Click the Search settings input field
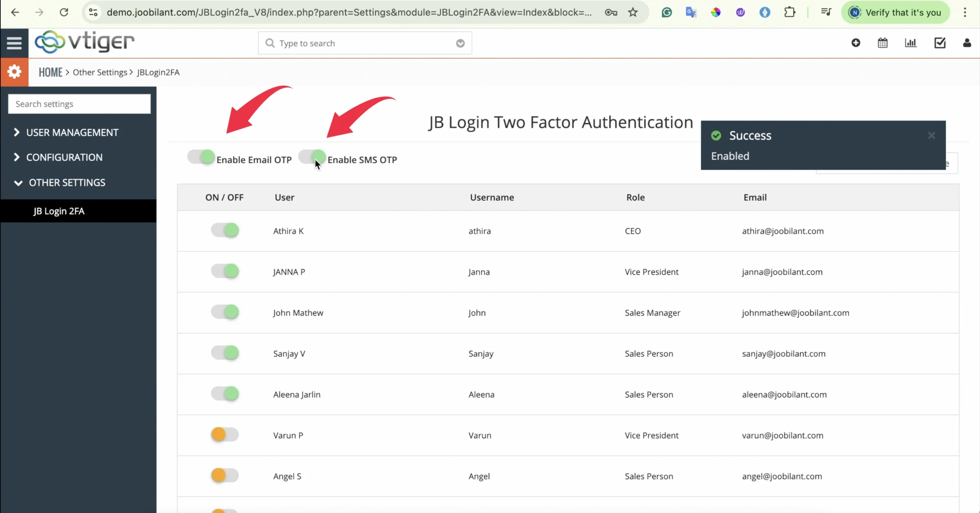The image size is (980, 513). pyautogui.click(x=79, y=104)
